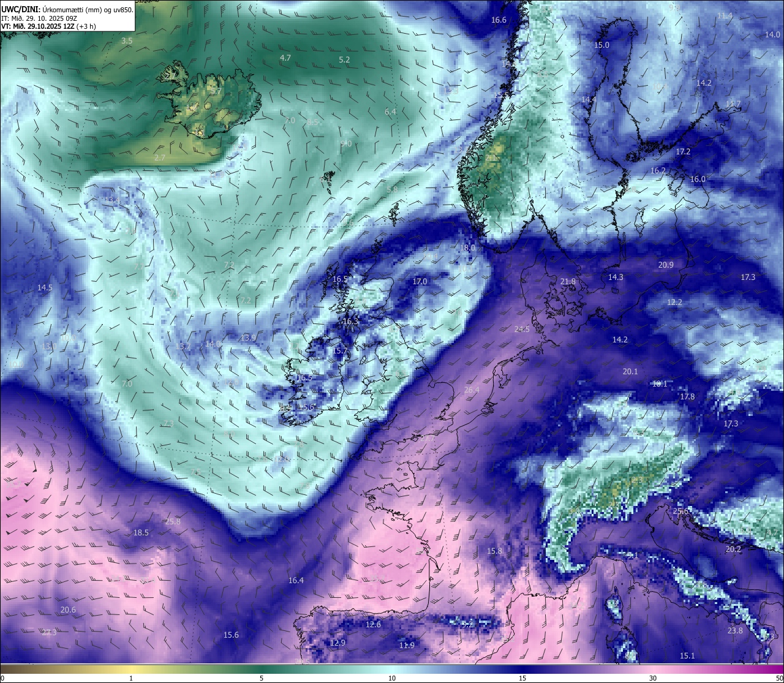This screenshot has height=683, width=784.
Task: Click the 21.8 value over Denmark
Action: pos(568,281)
